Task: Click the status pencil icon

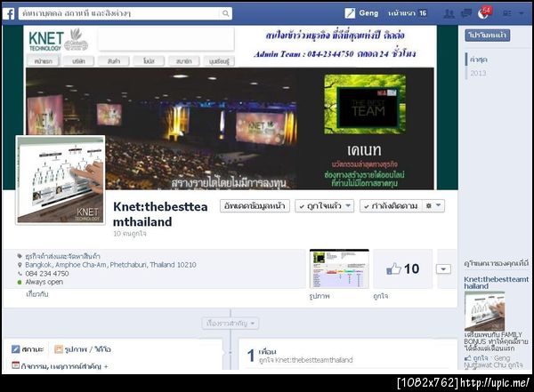Action: (15, 349)
